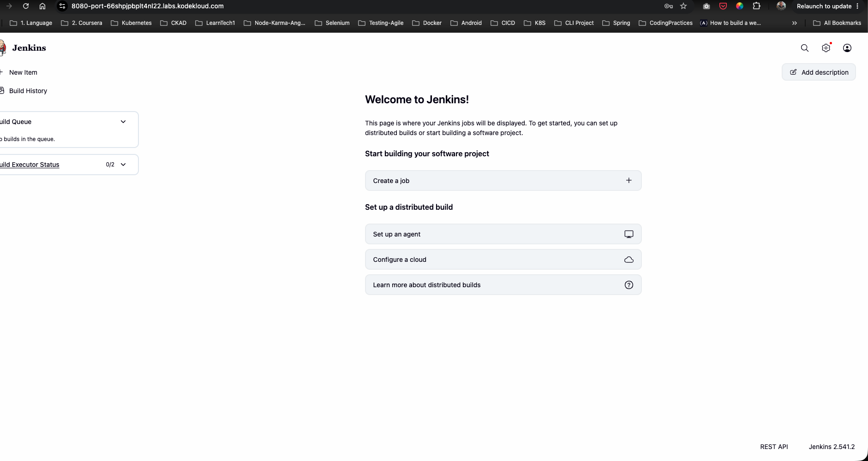Click the cloud icon on Configure a cloud

[x=629, y=260]
